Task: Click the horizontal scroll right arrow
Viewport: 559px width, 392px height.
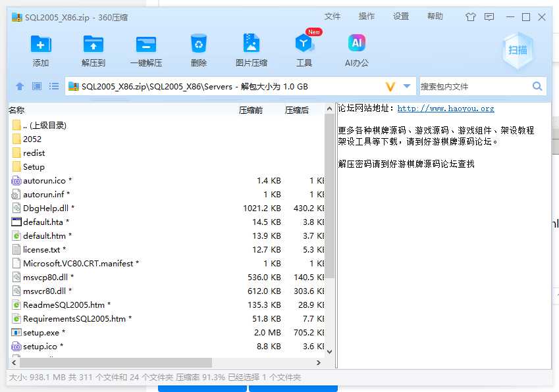Action: [x=319, y=362]
